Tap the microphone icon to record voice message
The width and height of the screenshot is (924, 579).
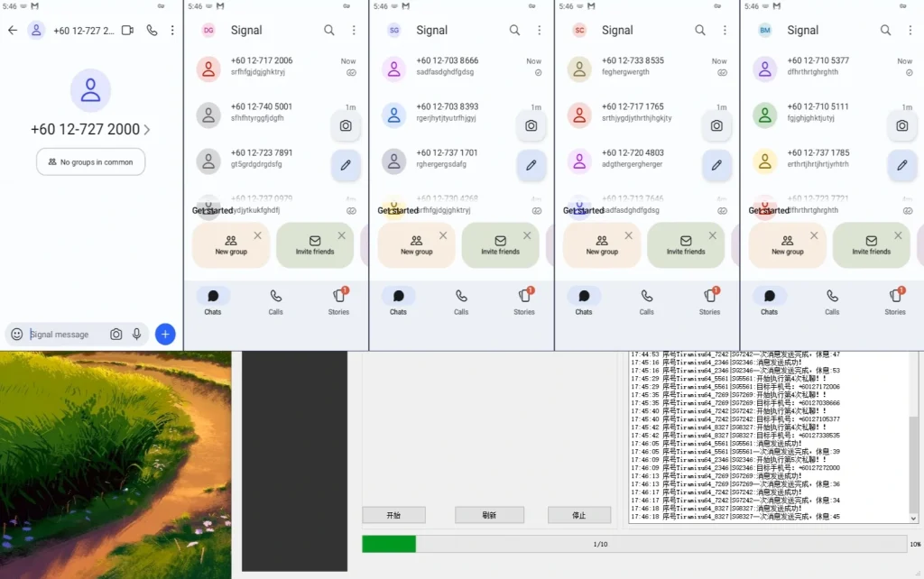tap(137, 335)
